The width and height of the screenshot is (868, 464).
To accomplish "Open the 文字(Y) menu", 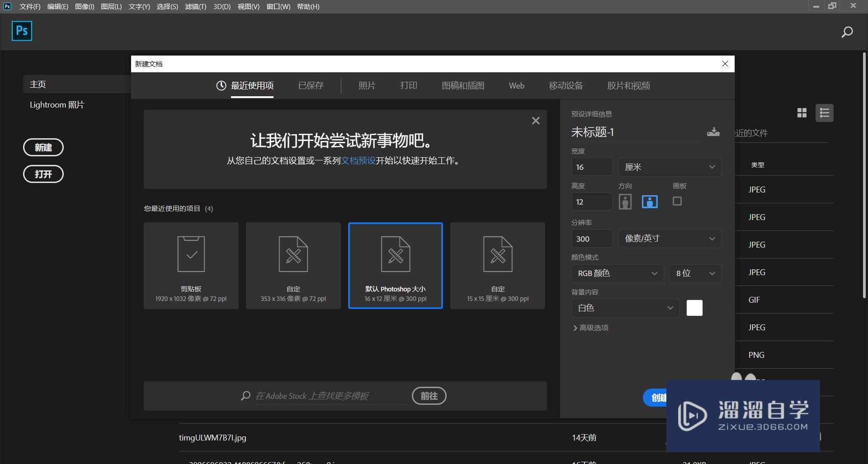I will pos(139,7).
